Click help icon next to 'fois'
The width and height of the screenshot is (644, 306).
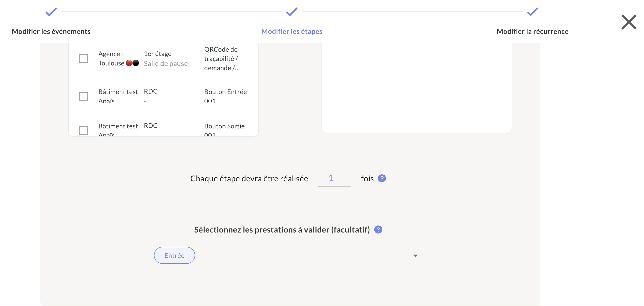pyautogui.click(x=382, y=178)
